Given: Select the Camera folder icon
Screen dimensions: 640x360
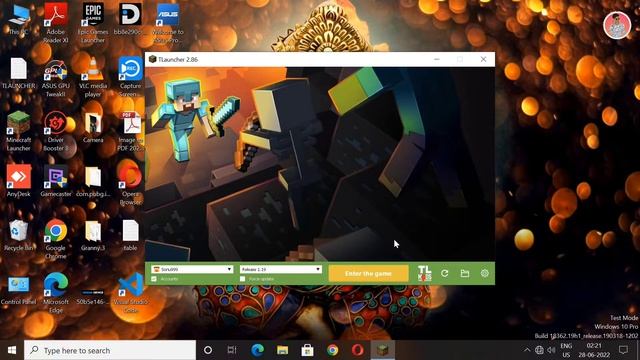Looking at the screenshot, I should 93,127.
